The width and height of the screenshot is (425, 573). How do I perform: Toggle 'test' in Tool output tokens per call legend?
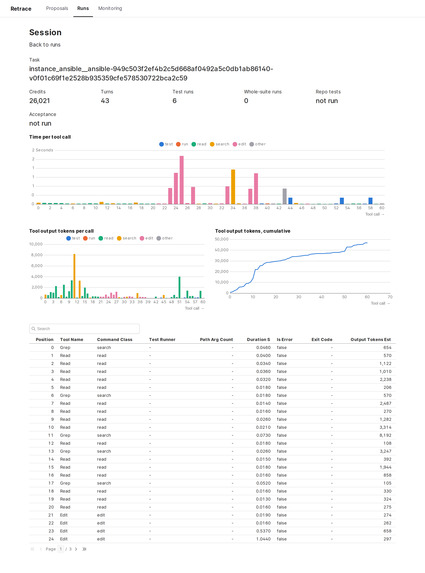pyautogui.click(x=73, y=238)
